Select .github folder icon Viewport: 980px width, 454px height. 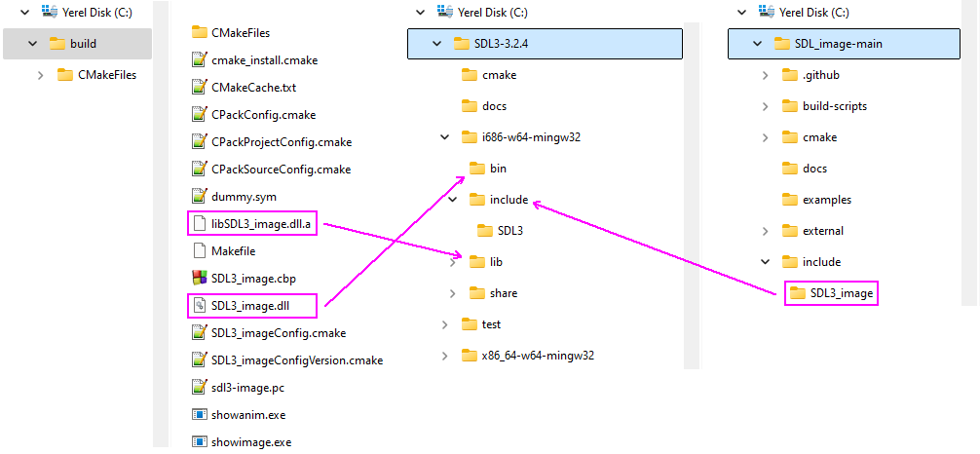(x=791, y=75)
